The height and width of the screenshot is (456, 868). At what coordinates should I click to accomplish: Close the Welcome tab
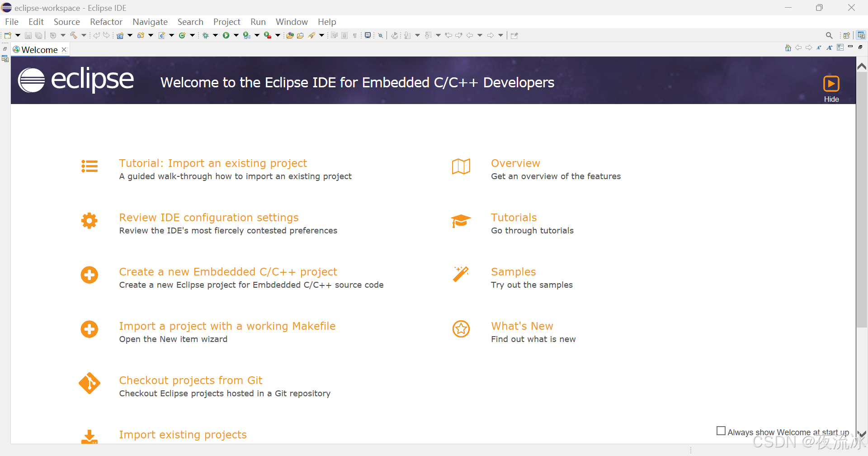click(64, 49)
